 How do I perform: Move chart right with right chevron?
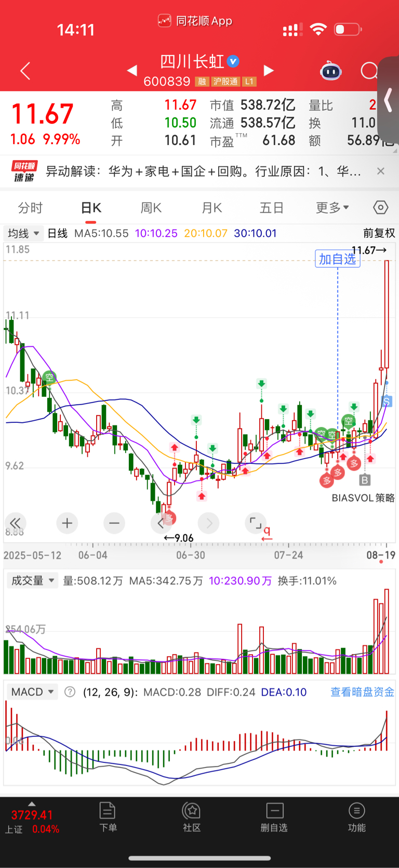click(x=209, y=523)
